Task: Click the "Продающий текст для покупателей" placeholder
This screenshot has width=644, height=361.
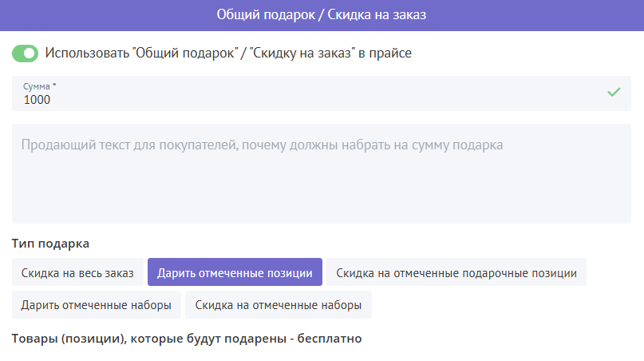Action: point(261,145)
